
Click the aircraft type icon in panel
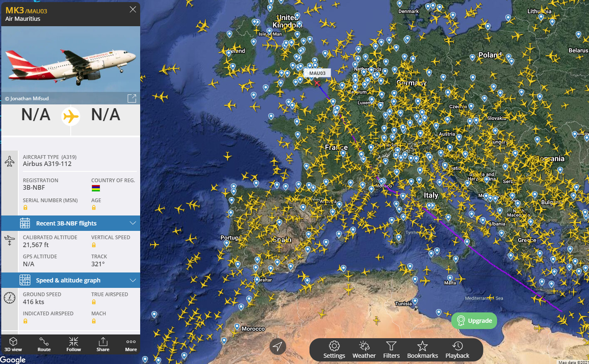click(x=10, y=161)
